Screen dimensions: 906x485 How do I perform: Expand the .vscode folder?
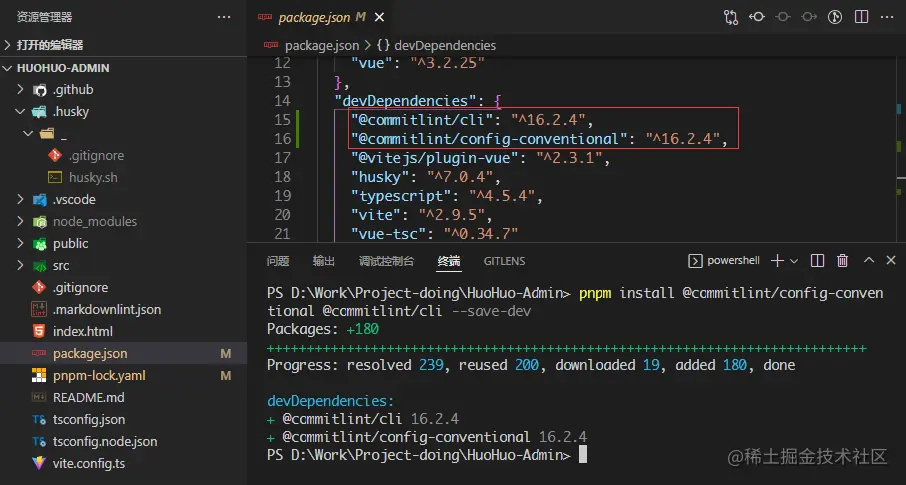pos(74,199)
